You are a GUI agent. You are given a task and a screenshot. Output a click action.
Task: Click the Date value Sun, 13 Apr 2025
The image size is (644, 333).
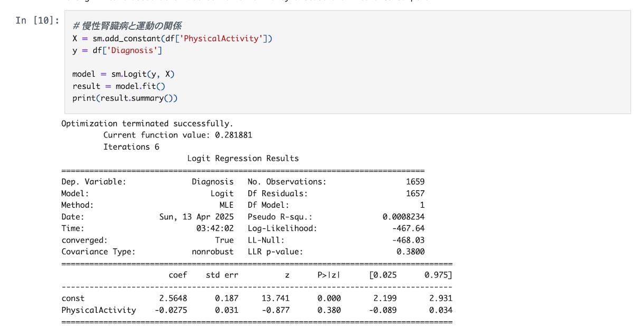click(x=196, y=217)
